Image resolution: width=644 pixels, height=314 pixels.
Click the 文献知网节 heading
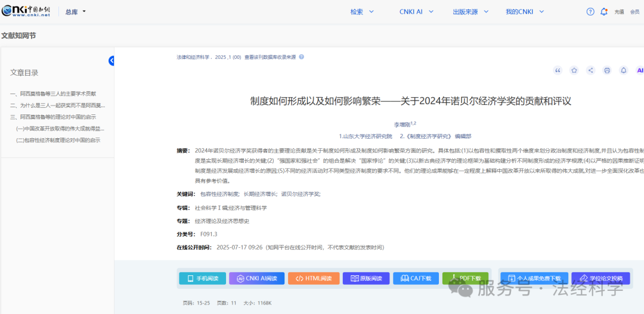point(18,36)
